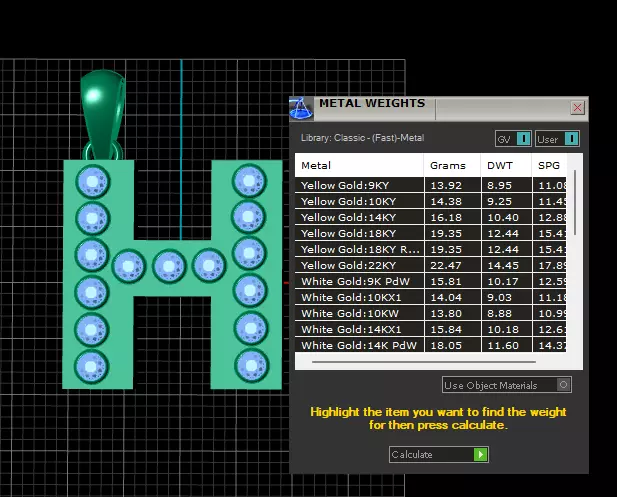Enable Use Object Materials option
This screenshot has height=497, width=617.
pos(507,385)
